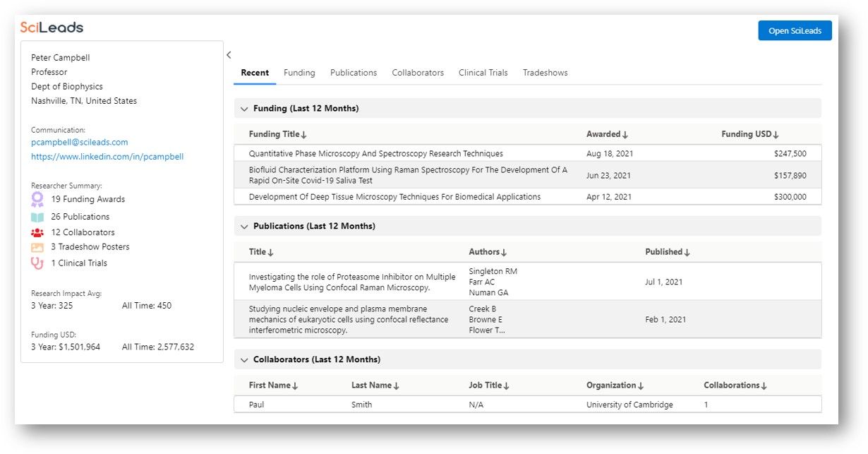
Task: Click the Publications book icon
Action: coord(37,217)
